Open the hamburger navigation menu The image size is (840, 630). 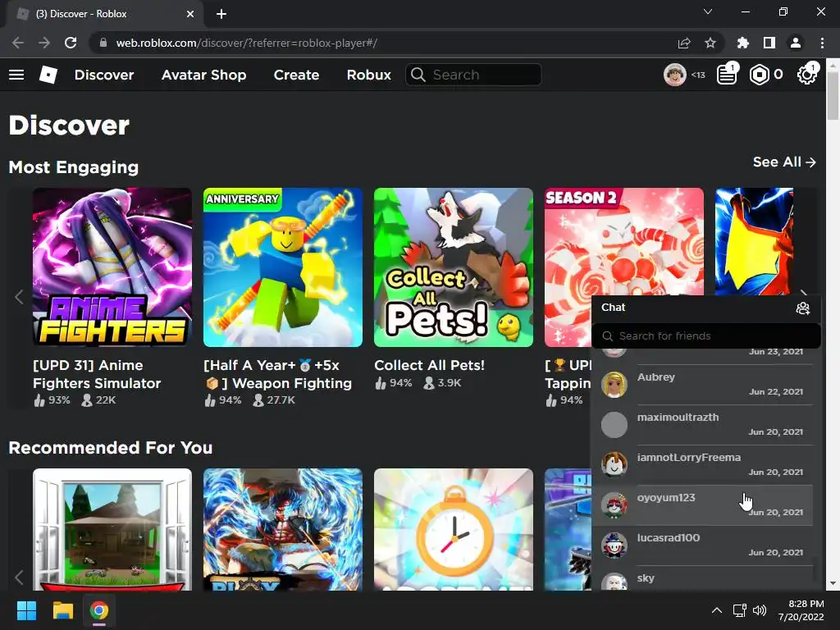[x=16, y=75]
